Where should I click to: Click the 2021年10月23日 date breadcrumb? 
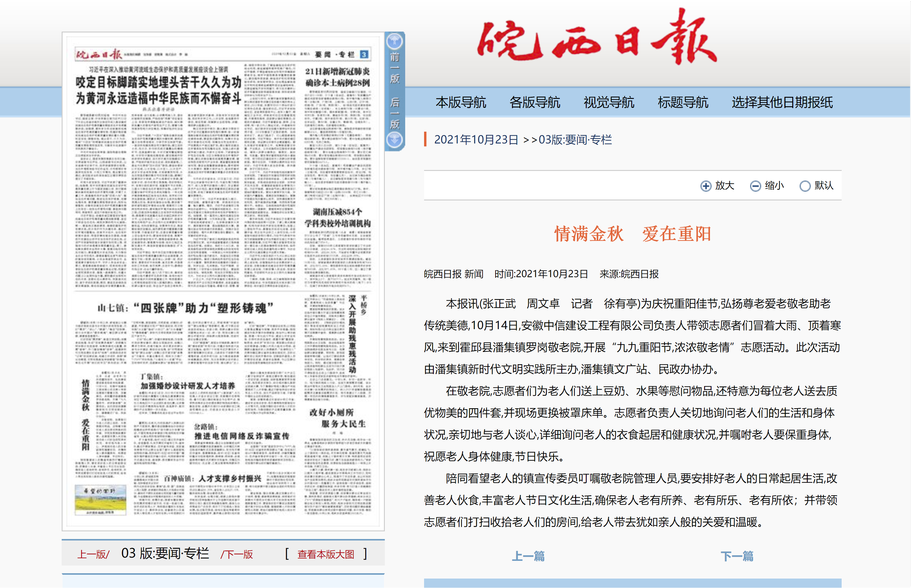pos(476,140)
